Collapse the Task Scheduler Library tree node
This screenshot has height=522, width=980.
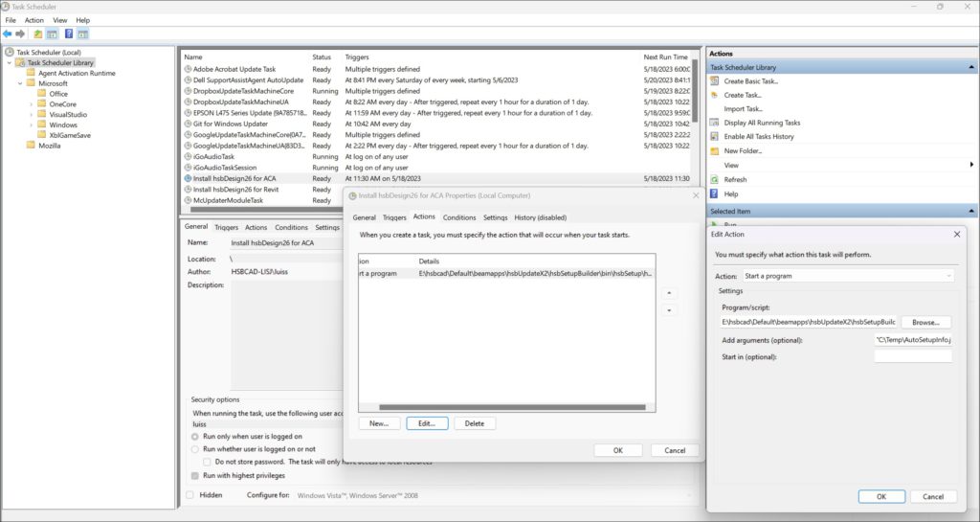(x=10, y=62)
